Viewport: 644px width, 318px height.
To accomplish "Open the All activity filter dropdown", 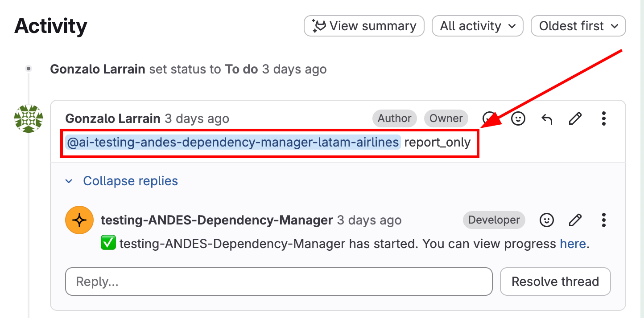I will pyautogui.click(x=477, y=26).
